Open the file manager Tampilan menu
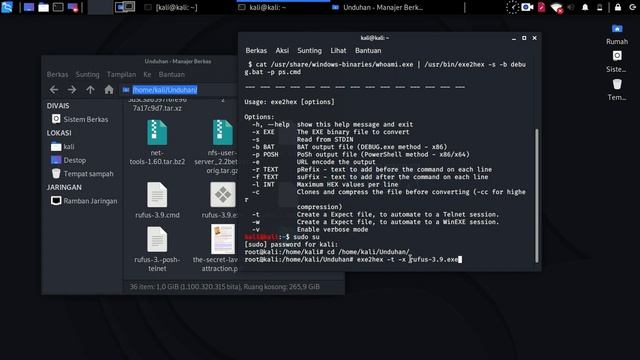The height and width of the screenshot is (360, 640). (121, 74)
